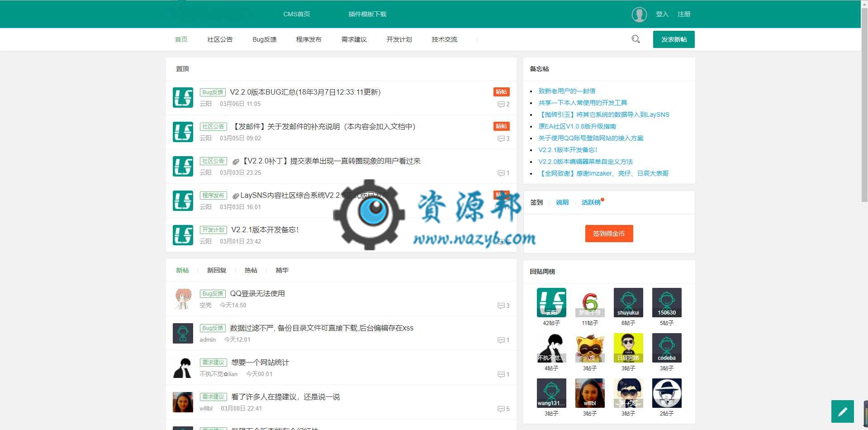Open comment count of 发邮件 post

[x=503, y=139]
